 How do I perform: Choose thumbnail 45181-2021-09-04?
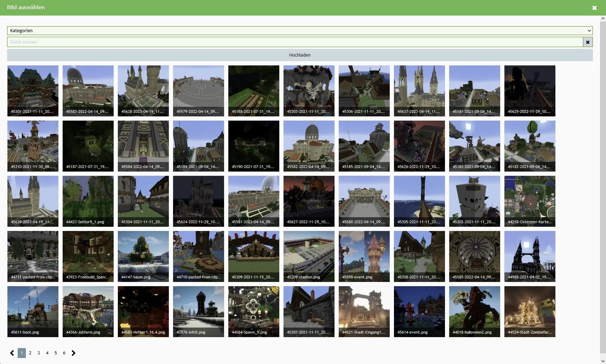(475, 91)
